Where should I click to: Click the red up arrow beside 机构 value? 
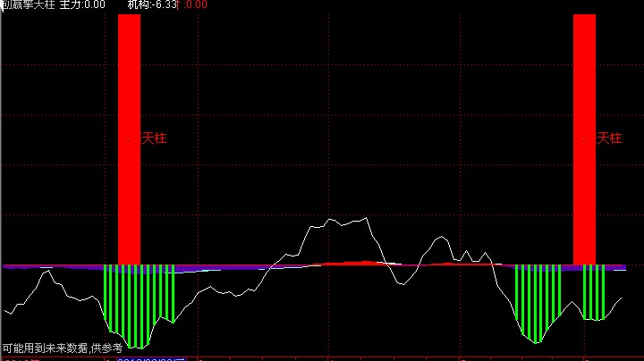point(177,5)
